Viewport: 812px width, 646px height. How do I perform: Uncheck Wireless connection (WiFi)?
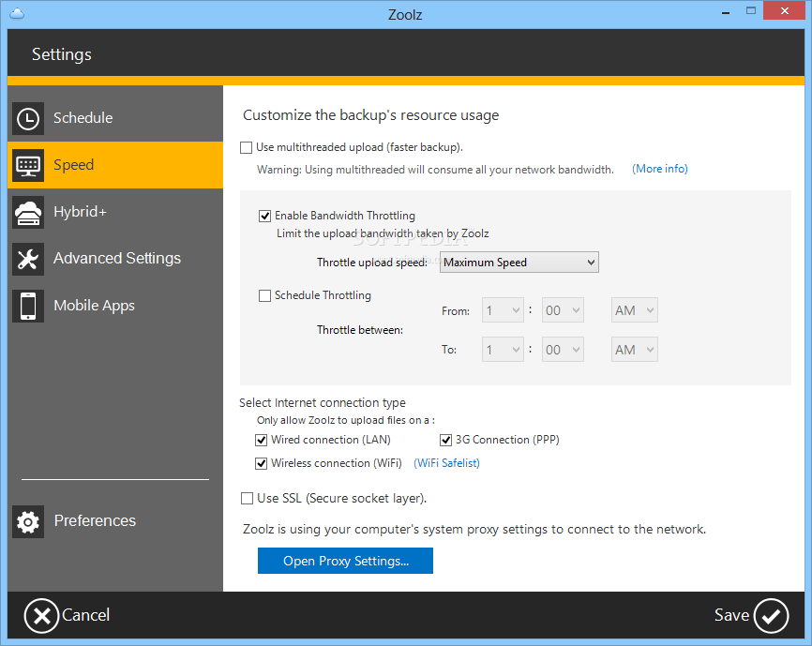[x=261, y=463]
